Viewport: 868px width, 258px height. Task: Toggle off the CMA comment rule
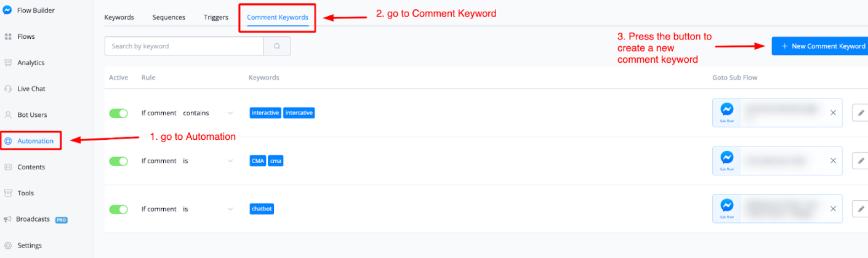coord(118,161)
